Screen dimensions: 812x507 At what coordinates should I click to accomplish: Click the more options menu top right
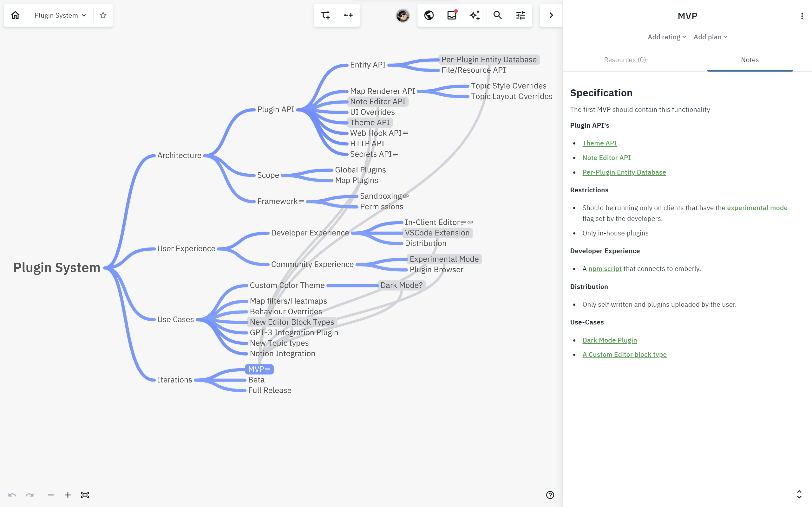[x=802, y=16]
